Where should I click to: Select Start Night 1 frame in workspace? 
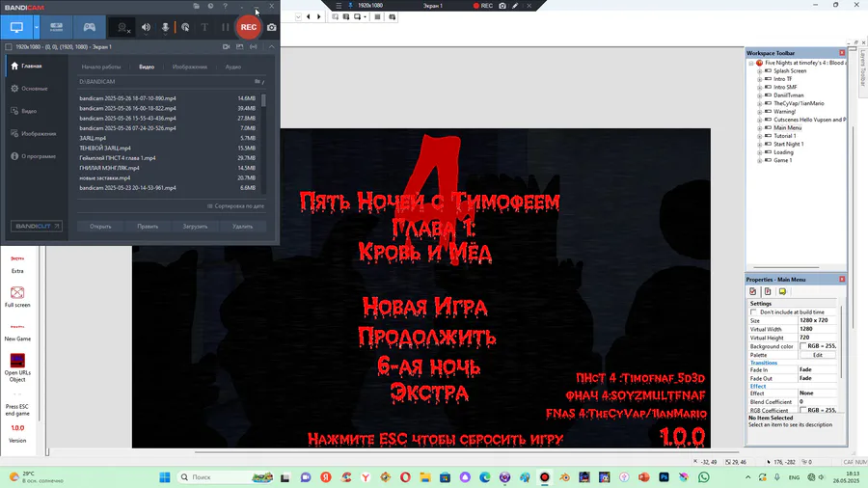[788, 144]
